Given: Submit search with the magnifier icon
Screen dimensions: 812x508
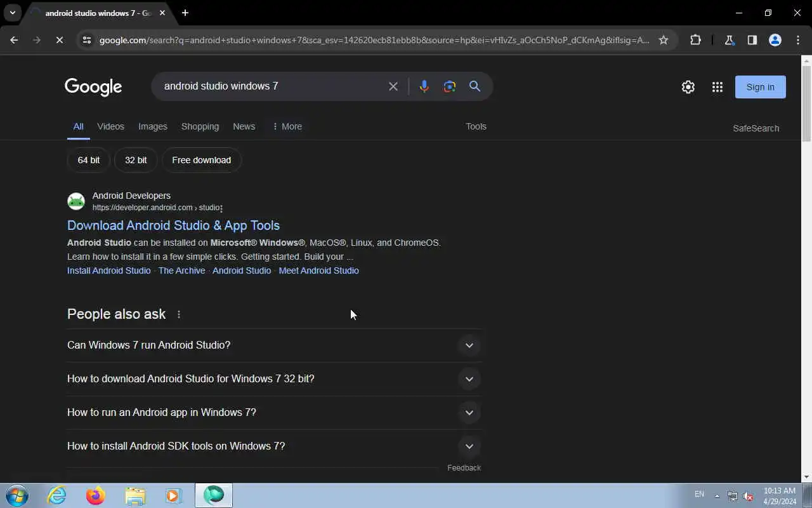Looking at the screenshot, I should 475,86.
